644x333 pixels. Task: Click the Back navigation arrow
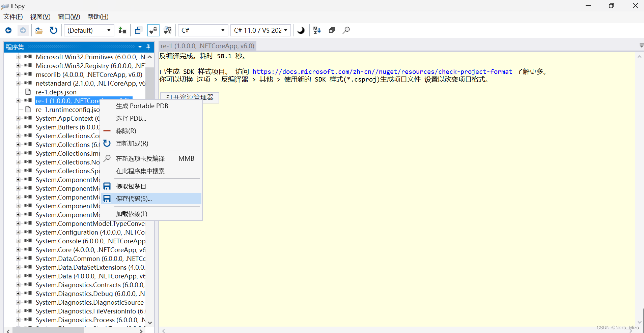[x=8, y=30]
